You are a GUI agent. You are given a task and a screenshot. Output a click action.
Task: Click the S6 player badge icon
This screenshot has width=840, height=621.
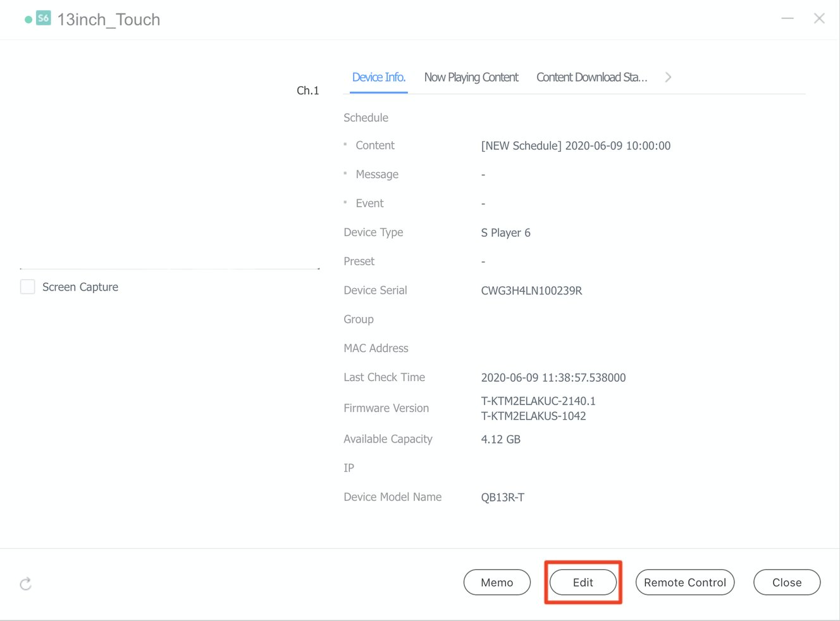(x=42, y=18)
